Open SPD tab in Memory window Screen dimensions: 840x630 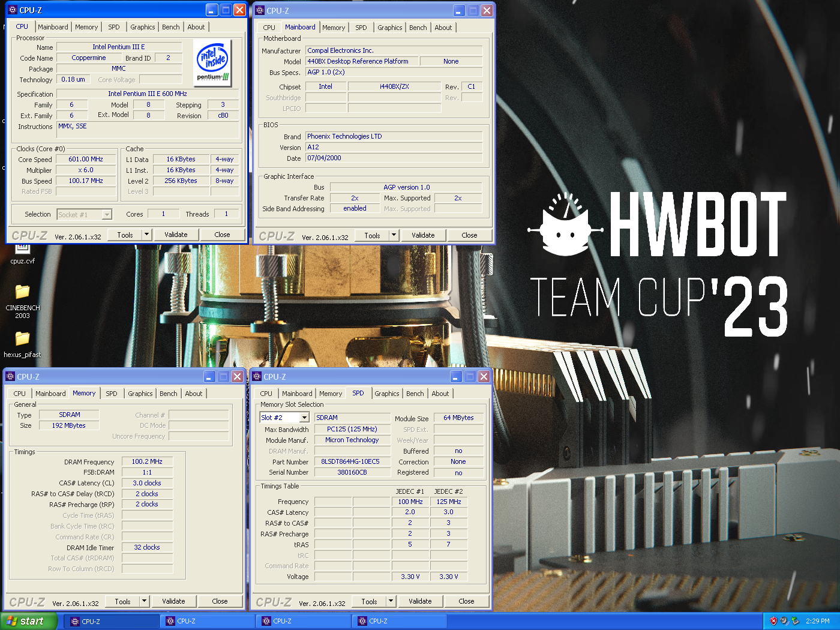[112, 394]
